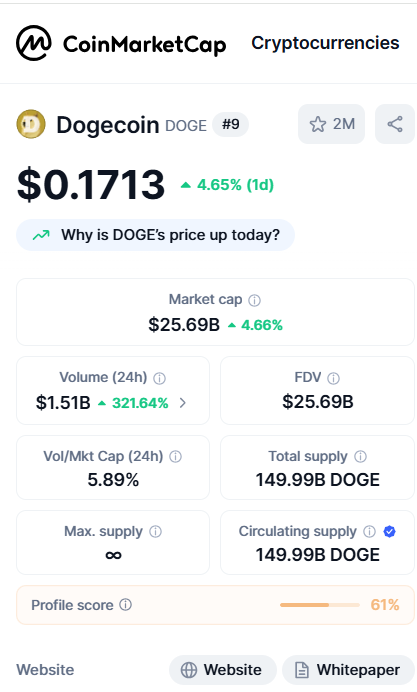Click the Total supply info icon
This screenshot has height=692, width=417.
(360, 456)
